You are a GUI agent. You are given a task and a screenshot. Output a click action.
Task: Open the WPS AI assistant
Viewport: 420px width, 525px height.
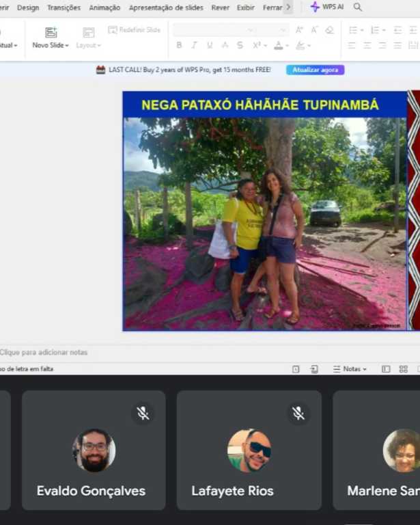tap(327, 7)
